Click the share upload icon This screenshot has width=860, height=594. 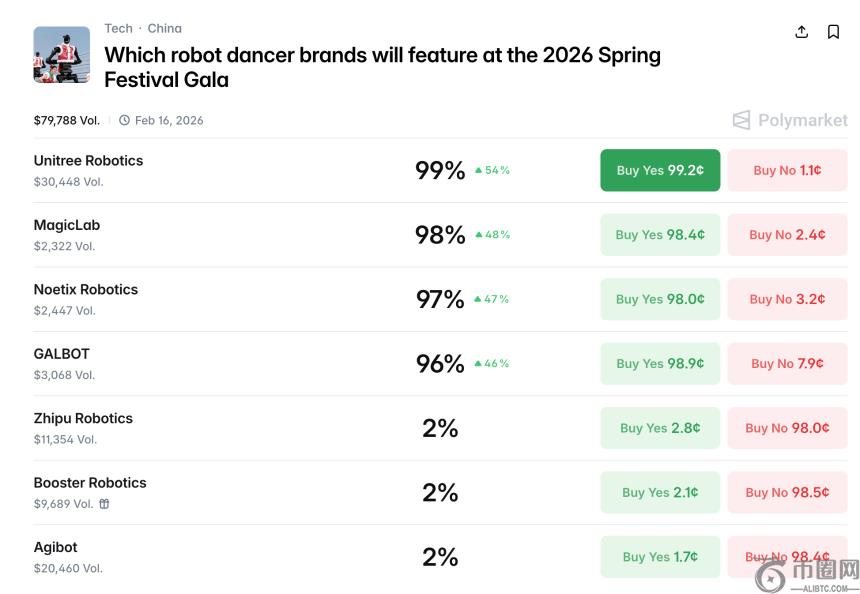[x=801, y=32]
